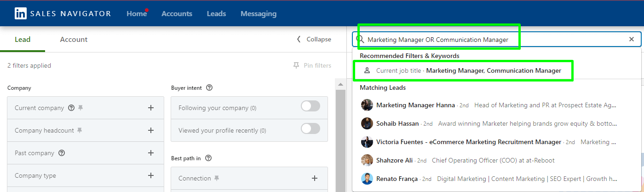Screen dimensions: 644x192
Task: Open Accounts in top navigation
Action: pyautogui.click(x=177, y=13)
